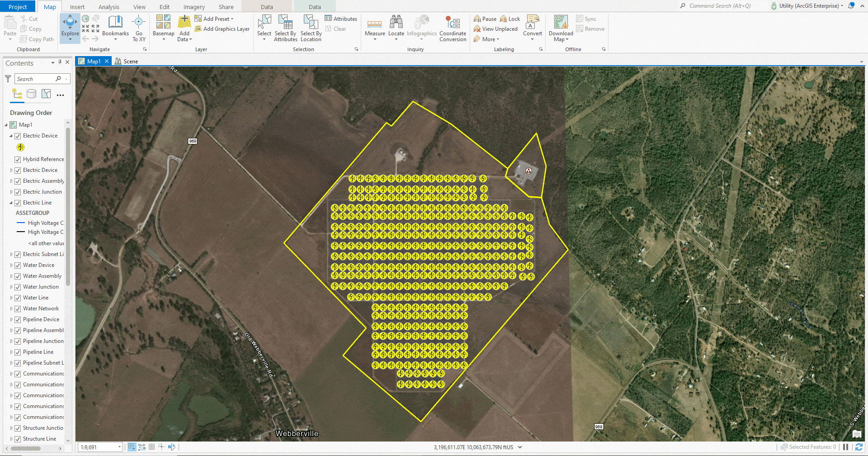The image size is (868, 456).
Task: Open Select By Location
Action: point(311,28)
